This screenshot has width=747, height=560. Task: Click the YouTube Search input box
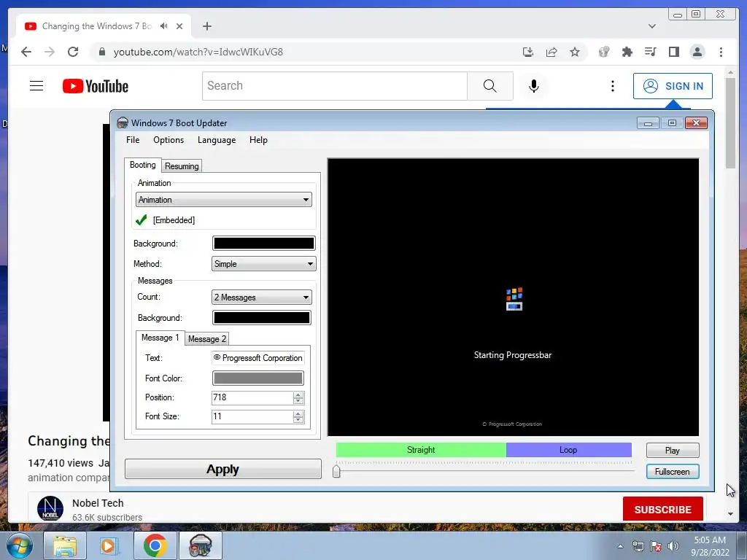[x=334, y=86]
